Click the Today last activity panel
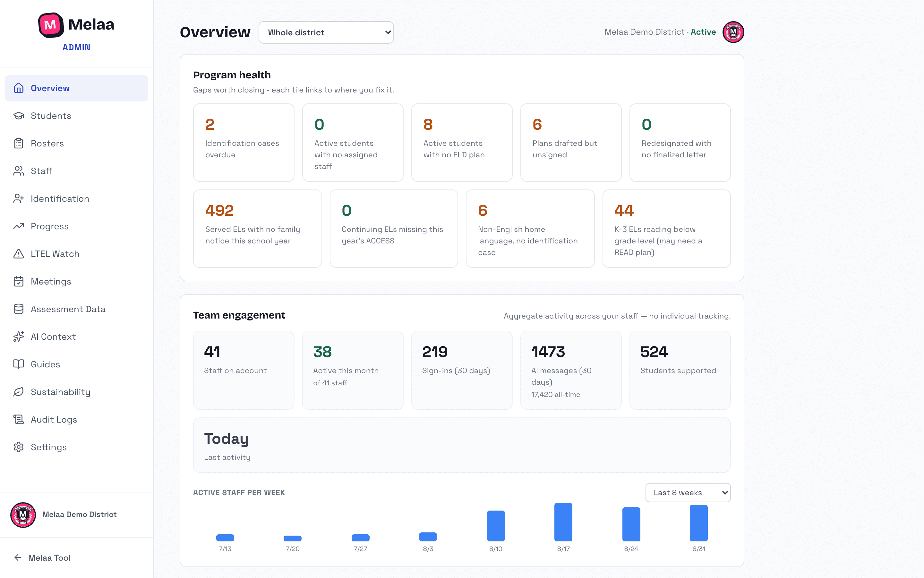Image resolution: width=924 pixels, height=578 pixels. click(462, 445)
